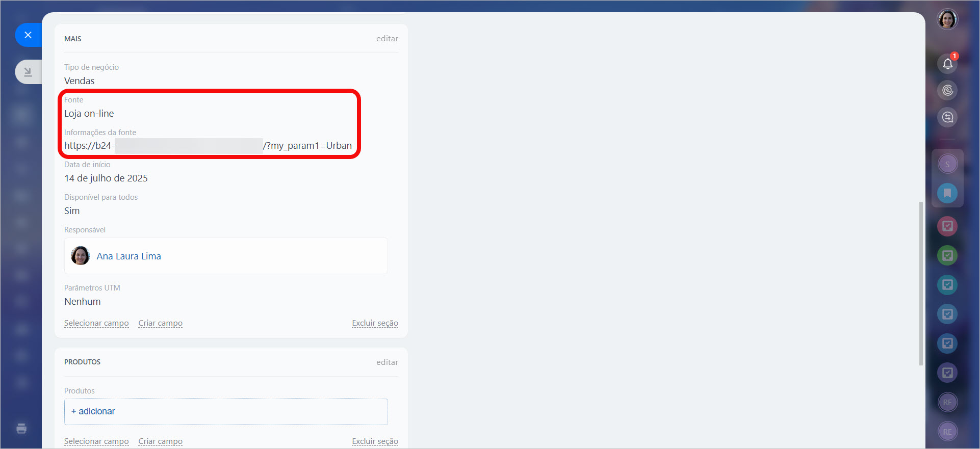980x449 pixels.
Task: Click Criar campo in the MAIS section
Action: pos(160,323)
